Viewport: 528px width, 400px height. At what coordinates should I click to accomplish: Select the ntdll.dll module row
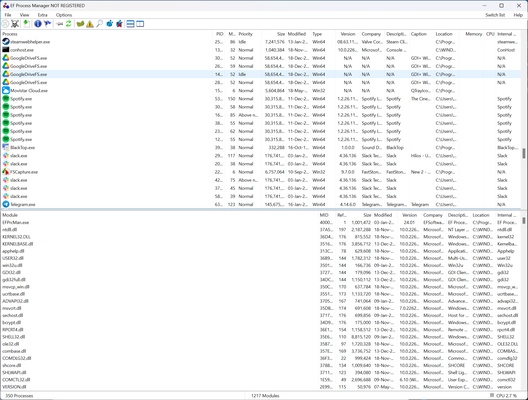point(260,229)
